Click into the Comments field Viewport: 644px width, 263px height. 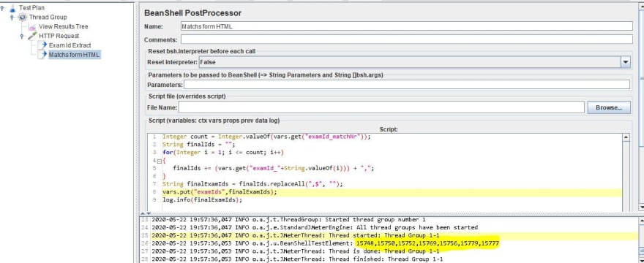[407, 39]
